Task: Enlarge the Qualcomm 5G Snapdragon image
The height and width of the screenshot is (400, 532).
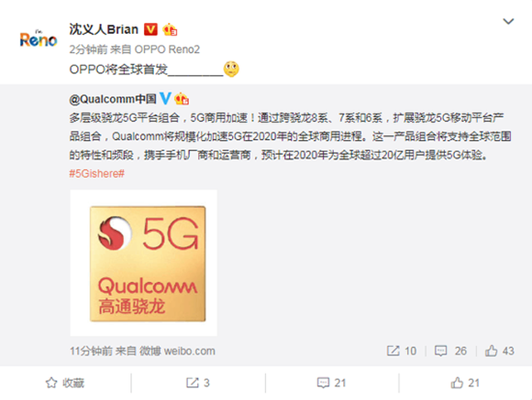Action: pos(143,263)
